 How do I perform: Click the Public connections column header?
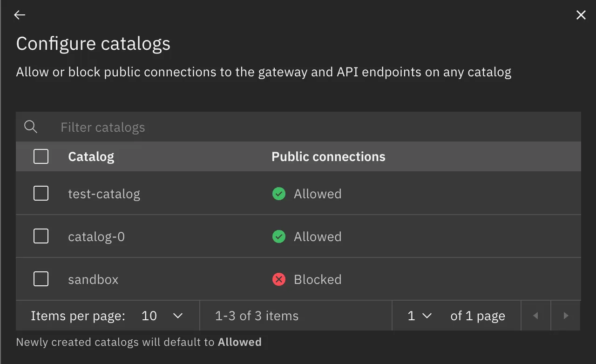328,157
